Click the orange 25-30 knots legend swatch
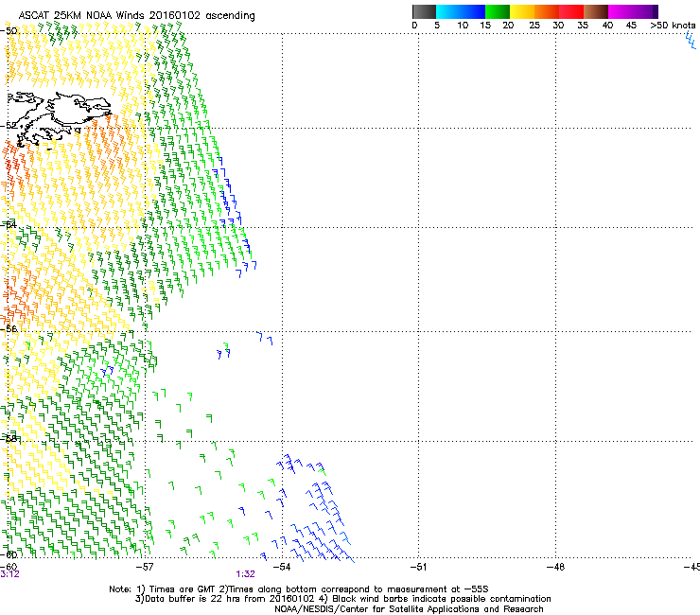Viewport: 700px width, 615px height. pyautogui.click(x=547, y=11)
